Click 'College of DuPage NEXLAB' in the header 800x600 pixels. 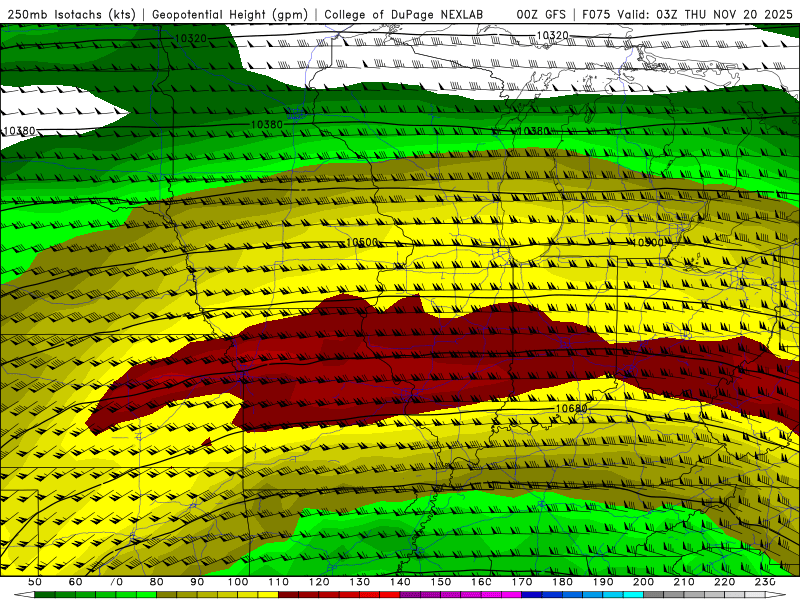click(x=404, y=15)
